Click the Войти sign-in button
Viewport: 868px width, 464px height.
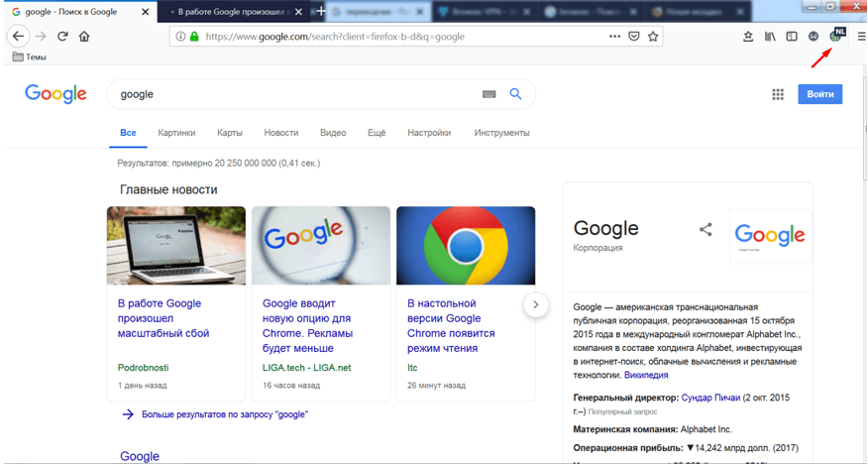click(x=819, y=94)
